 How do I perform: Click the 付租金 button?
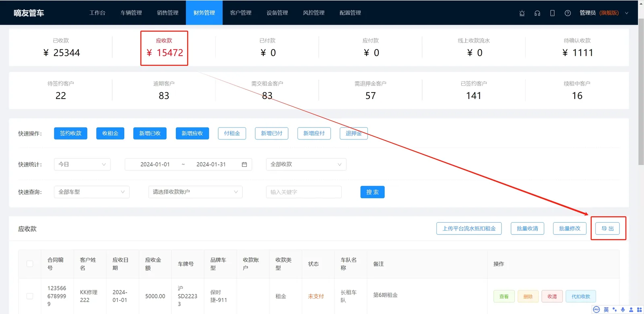(232, 133)
